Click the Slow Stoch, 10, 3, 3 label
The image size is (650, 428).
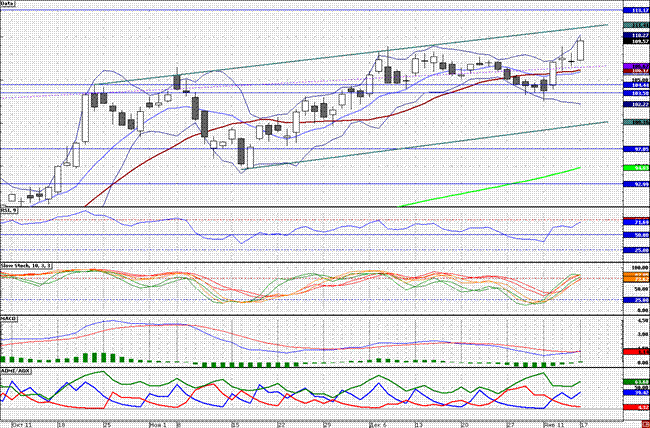pos(26,265)
